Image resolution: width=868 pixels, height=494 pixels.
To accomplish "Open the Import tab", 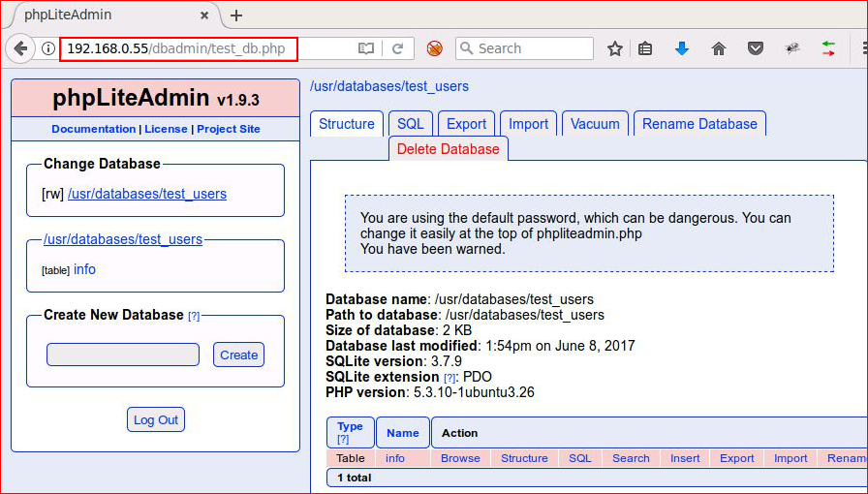I will click(x=528, y=124).
